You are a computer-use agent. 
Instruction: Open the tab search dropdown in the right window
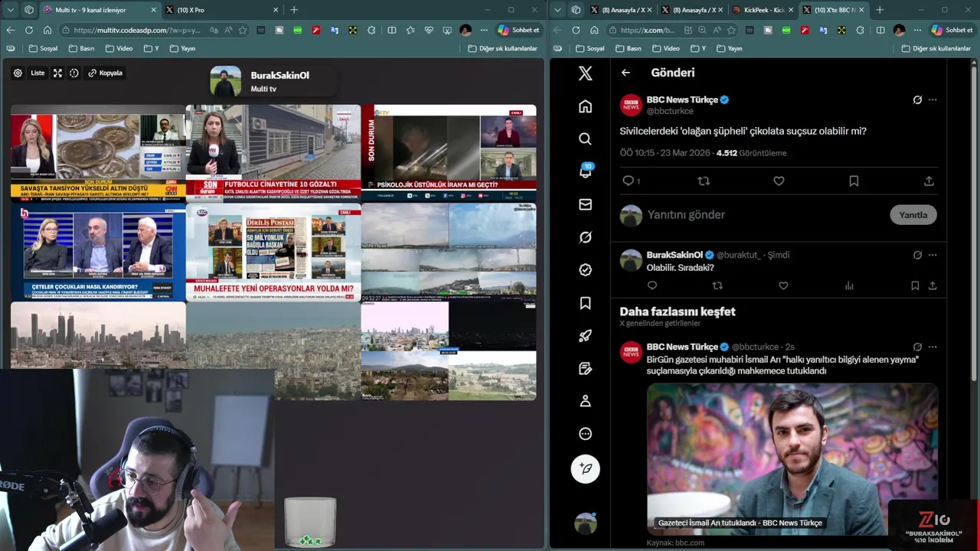(557, 10)
